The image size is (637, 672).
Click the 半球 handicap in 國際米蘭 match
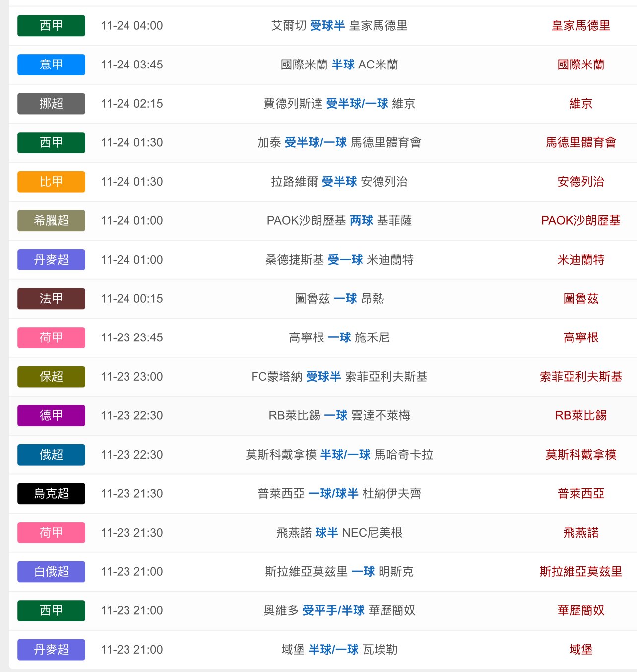pyautogui.click(x=343, y=65)
